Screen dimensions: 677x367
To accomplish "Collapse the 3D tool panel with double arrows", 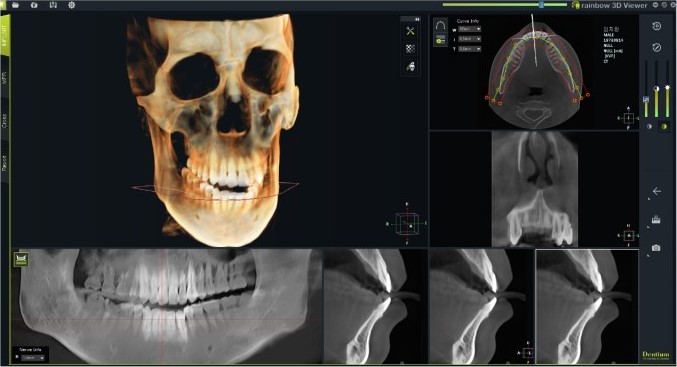I will pyautogui.click(x=417, y=19).
